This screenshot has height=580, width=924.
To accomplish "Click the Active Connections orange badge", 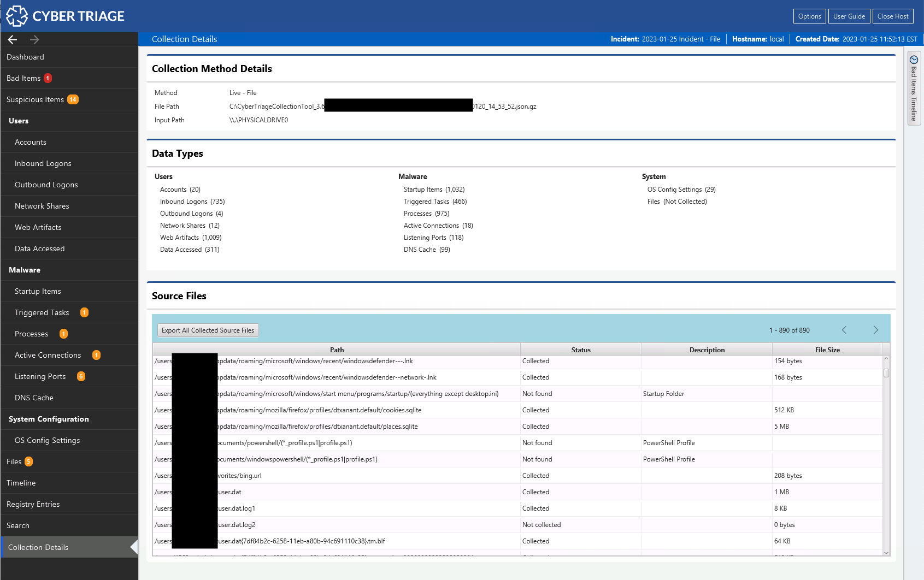I will click(x=96, y=355).
